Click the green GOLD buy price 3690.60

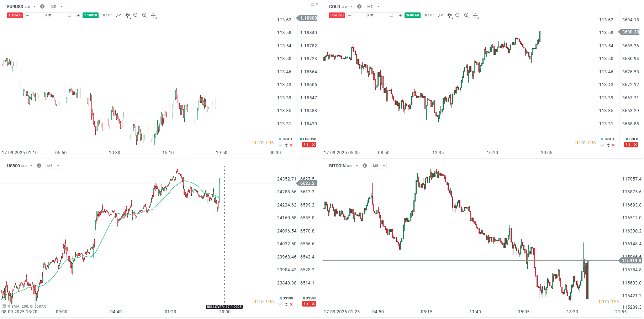point(412,15)
